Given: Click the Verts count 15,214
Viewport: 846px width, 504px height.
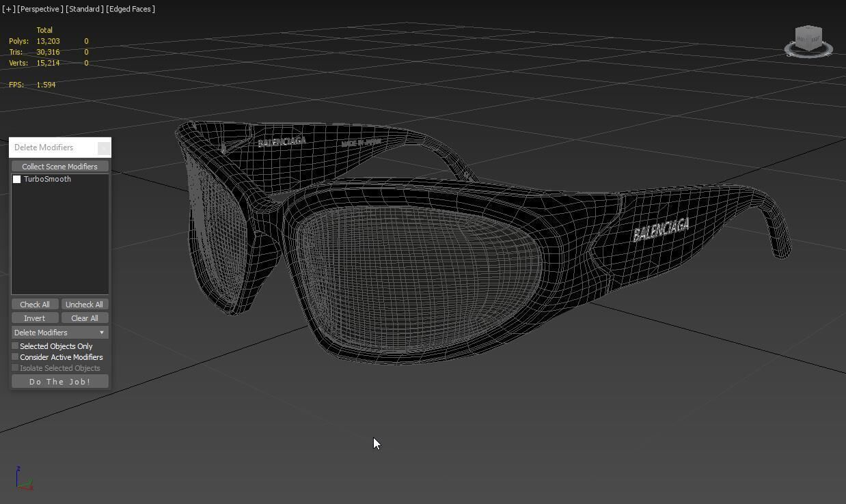Looking at the screenshot, I should [x=48, y=63].
